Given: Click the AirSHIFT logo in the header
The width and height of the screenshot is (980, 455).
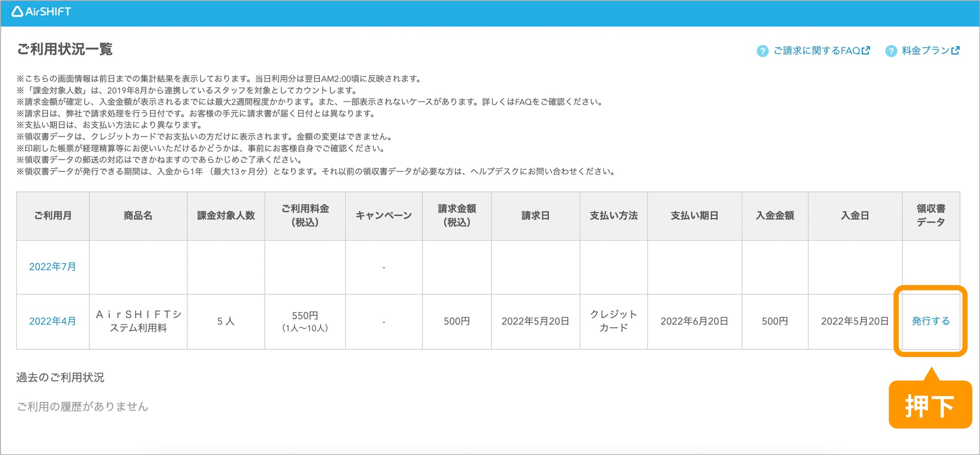Looking at the screenshot, I should [x=41, y=12].
